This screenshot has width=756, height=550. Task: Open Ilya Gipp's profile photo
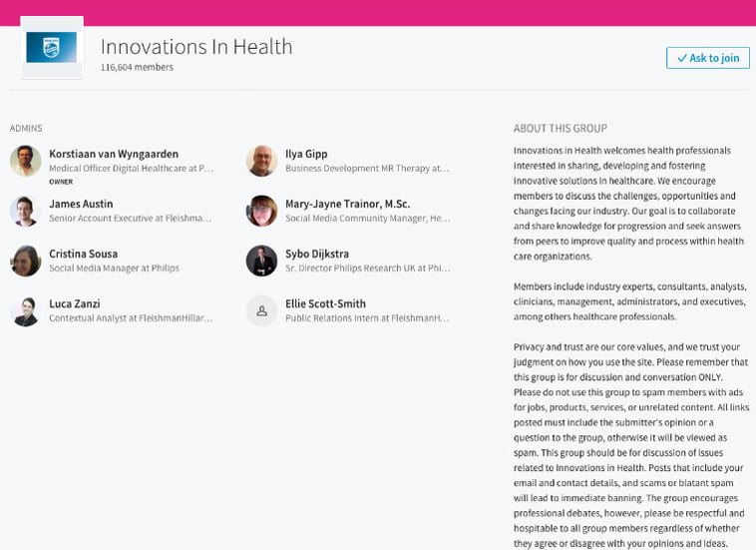tap(261, 161)
